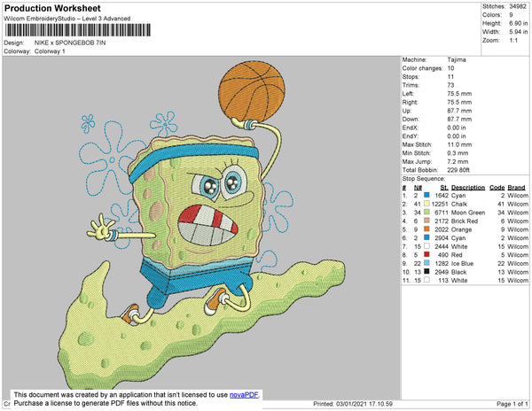The image size is (532, 411).
Task: Select the Stitches value 34982
Action: pos(518,6)
